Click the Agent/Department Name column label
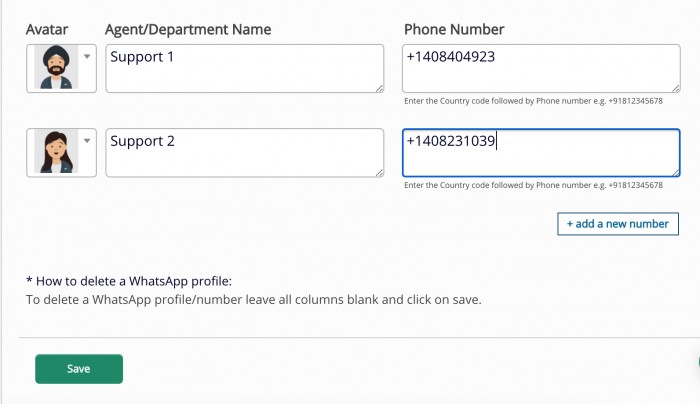Screen dimensions: 700x404 188,29
